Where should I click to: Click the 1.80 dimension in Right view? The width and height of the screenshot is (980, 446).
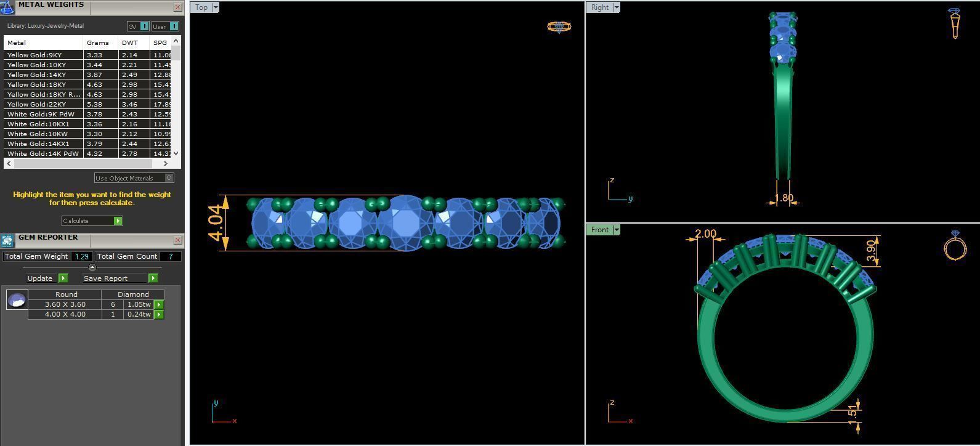pyautogui.click(x=784, y=198)
